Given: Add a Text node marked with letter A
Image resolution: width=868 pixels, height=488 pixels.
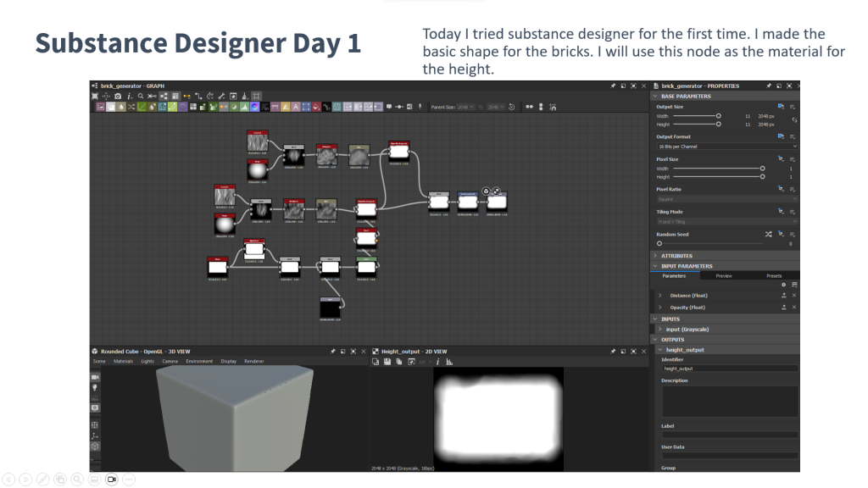Looking at the screenshot, I should point(296,107).
